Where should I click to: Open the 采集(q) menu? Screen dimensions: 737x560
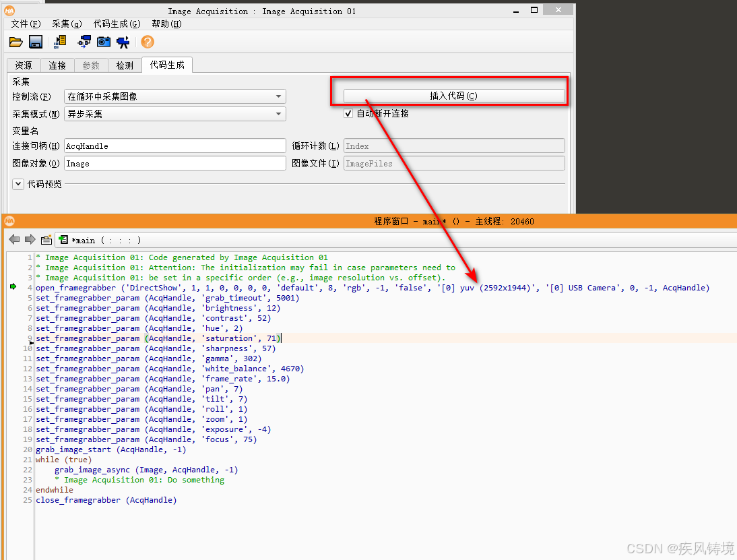coord(67,24)
